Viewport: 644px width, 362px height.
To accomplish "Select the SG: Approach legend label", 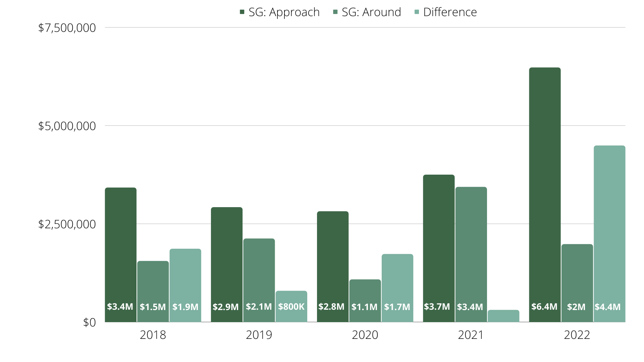I will (284, 12).
